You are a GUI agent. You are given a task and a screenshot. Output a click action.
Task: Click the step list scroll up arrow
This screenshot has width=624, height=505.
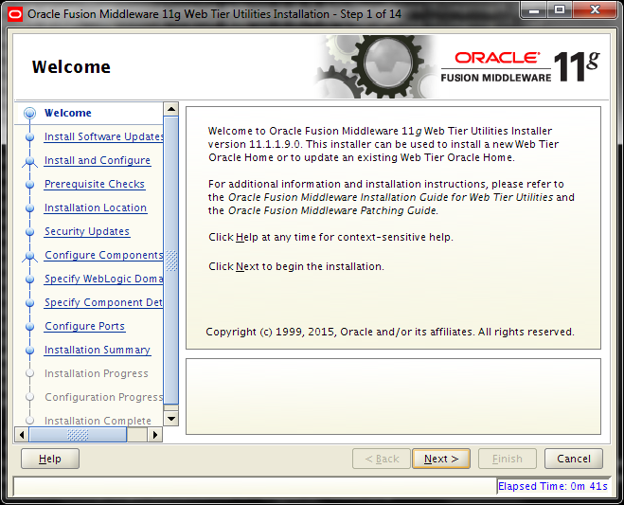tap(171, 109)
